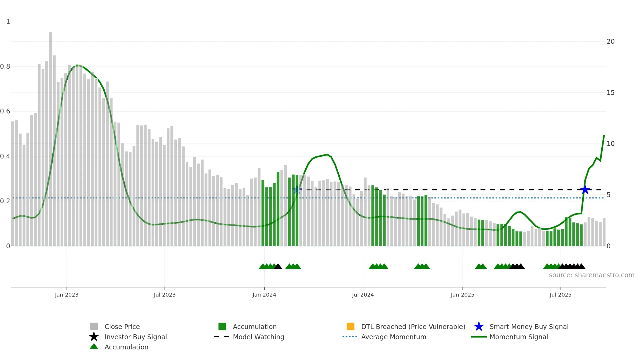Click the gray Close Price legend swatch
644x362 pixels.
[x=94, y=327]
